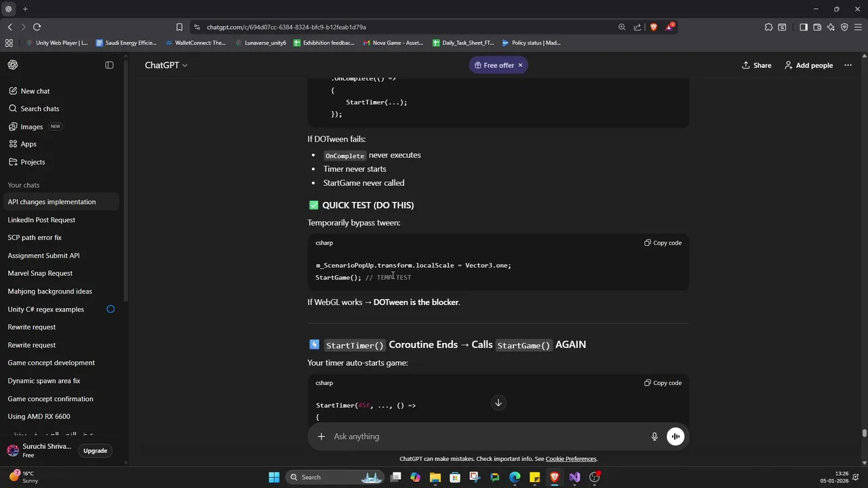Open 'Policy status | Mad...' bookmark
The image size is (868, 488).
(531, 43)
